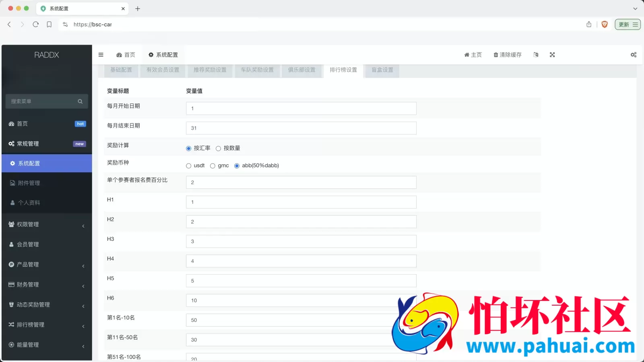Click the hot badge beside 首页
Screen dimensions: 644x362
coord(80,124)
